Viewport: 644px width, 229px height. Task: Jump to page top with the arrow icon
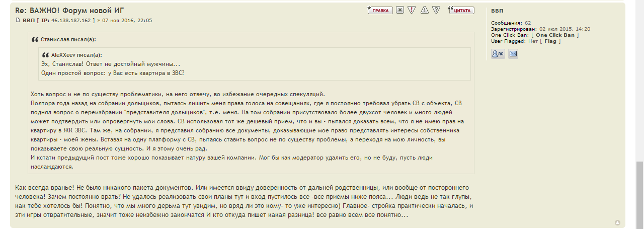click(617, 222)
